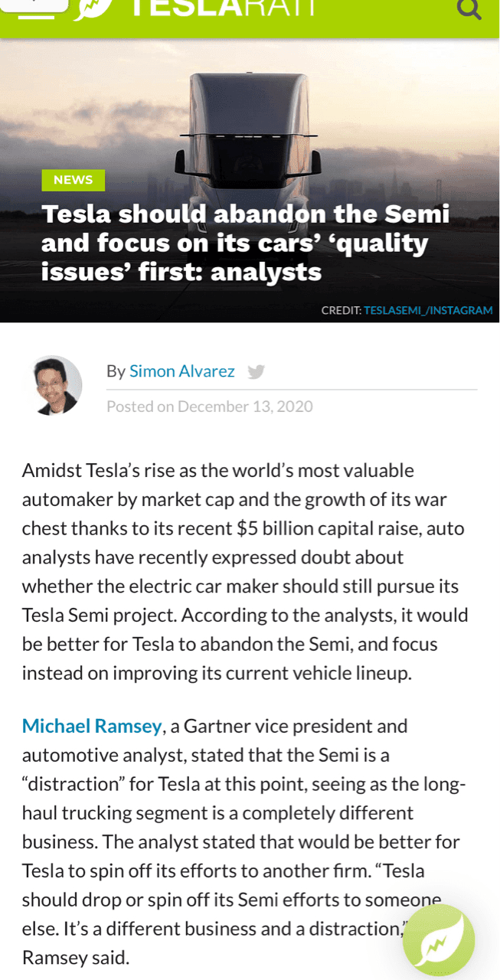Open the Simon Alvarez author link
The width and height of the screenshot is (500, 980).
pyautogui.click(x=181, y=371)
